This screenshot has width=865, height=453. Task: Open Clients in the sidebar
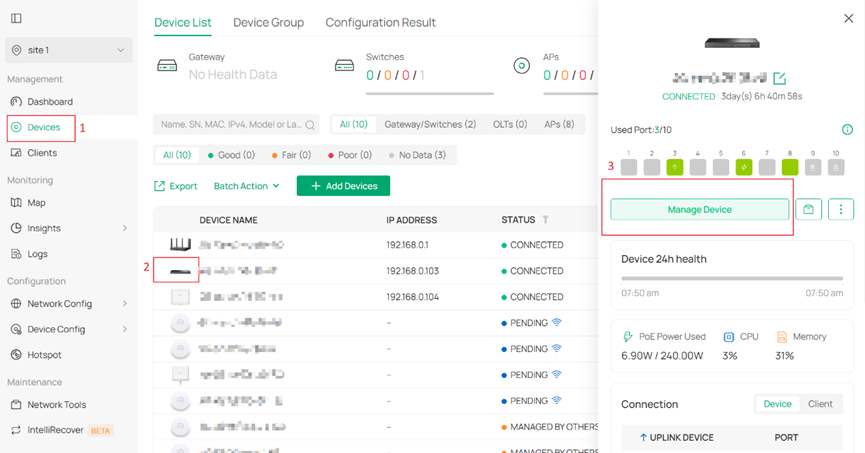click(42, 153)
